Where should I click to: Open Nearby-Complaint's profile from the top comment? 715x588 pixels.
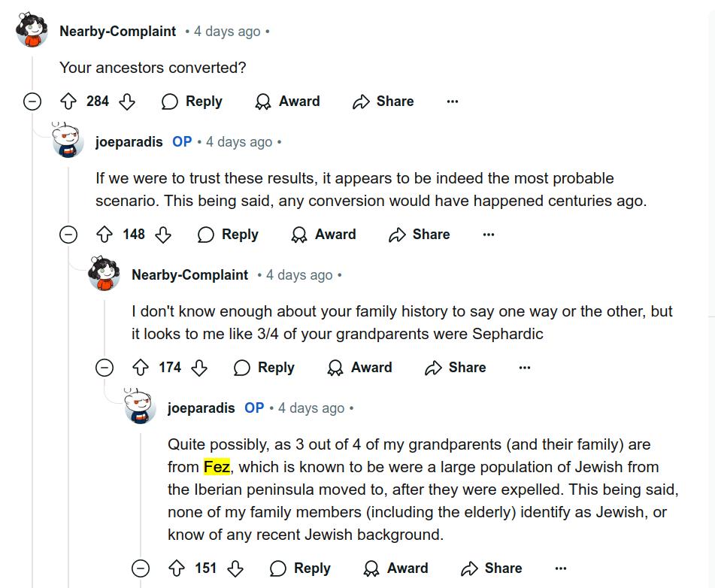tap(117, 32)
